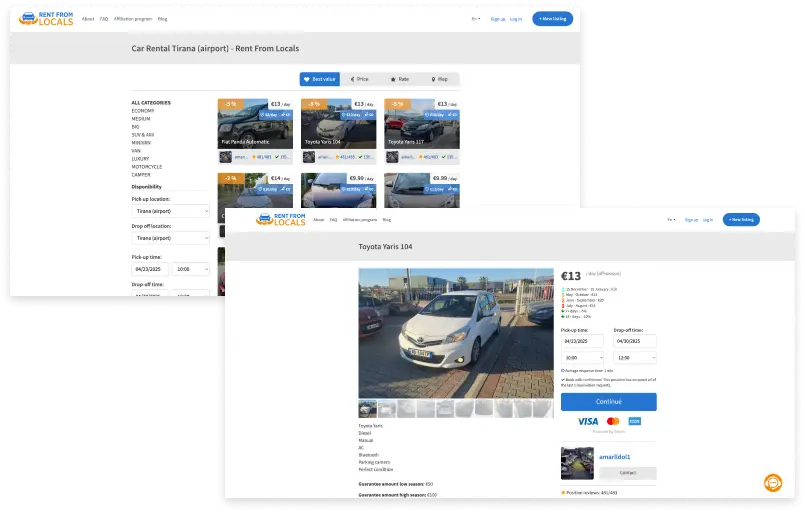Select the first gallery thumbnail of the Yaris
Image resolution: width=805 pixels, height=512 pixels.
pyautogui.click(x=368, y=409)
